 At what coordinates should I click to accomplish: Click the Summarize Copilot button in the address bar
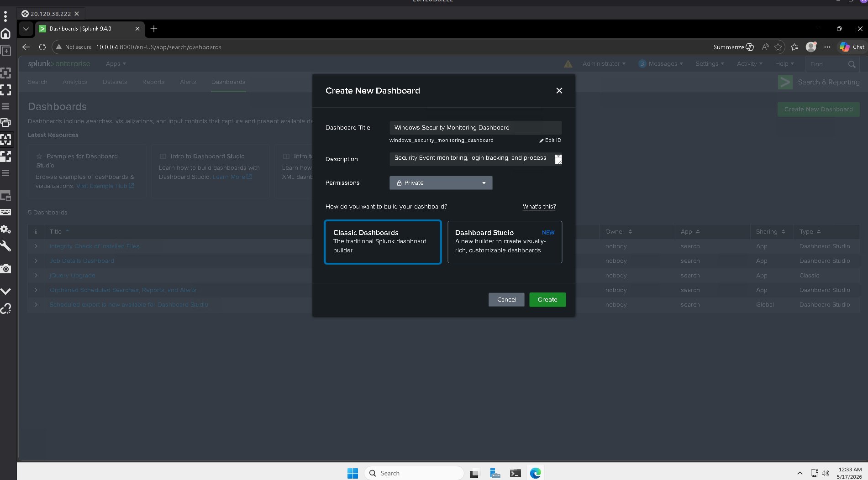[733, 47]
